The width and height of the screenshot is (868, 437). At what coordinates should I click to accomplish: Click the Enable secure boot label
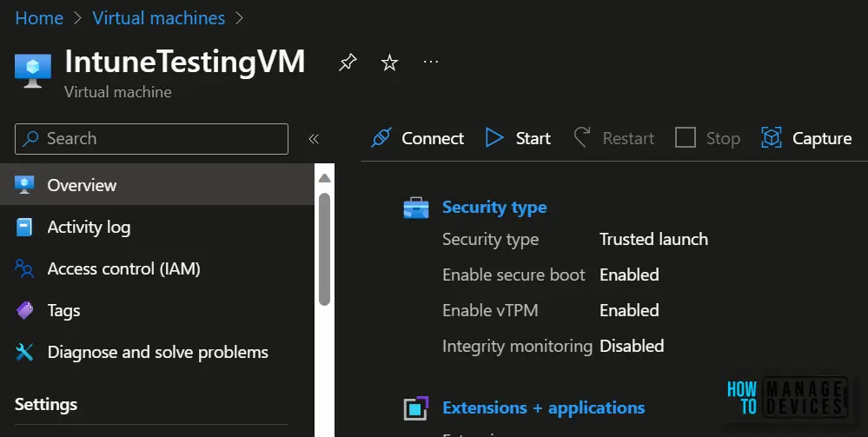(x=514, y=275)
